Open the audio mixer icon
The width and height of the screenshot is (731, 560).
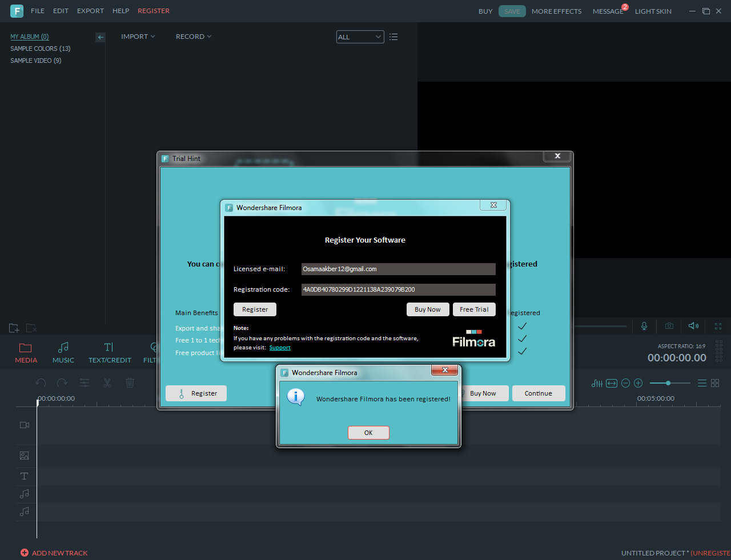[597, 383]
